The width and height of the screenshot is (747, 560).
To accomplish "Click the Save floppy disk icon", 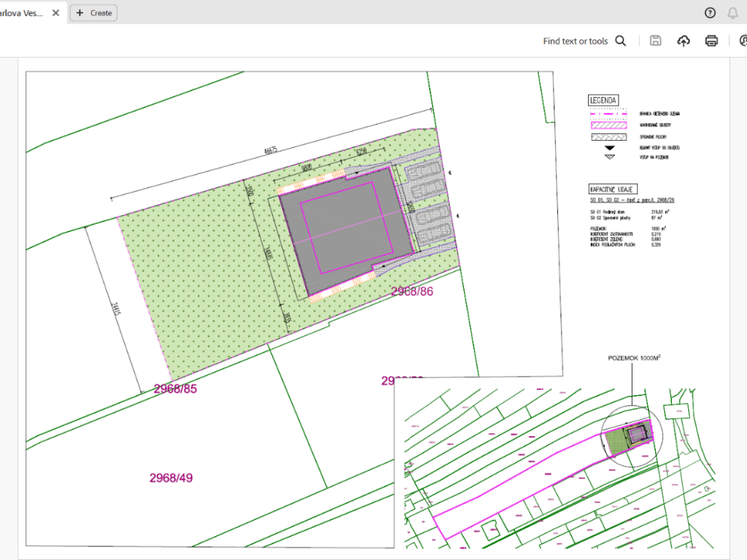I will (655, 41).
